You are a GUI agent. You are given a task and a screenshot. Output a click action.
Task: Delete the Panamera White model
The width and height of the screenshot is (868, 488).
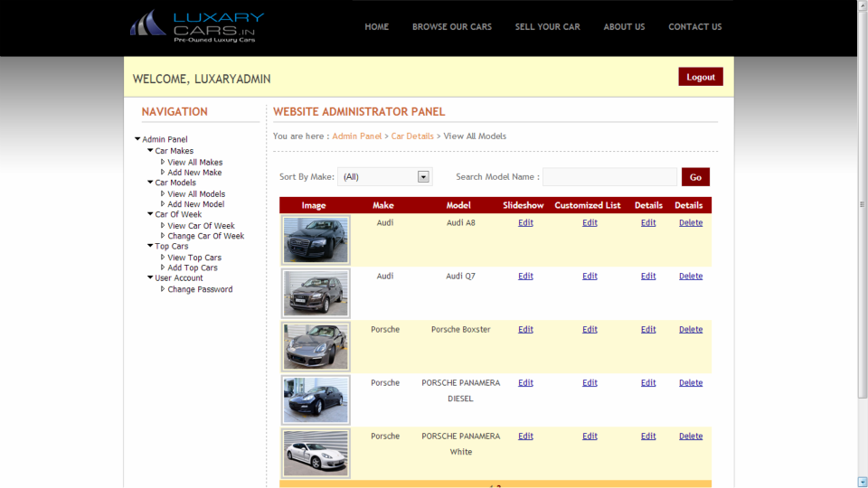(x=691, y=436)
